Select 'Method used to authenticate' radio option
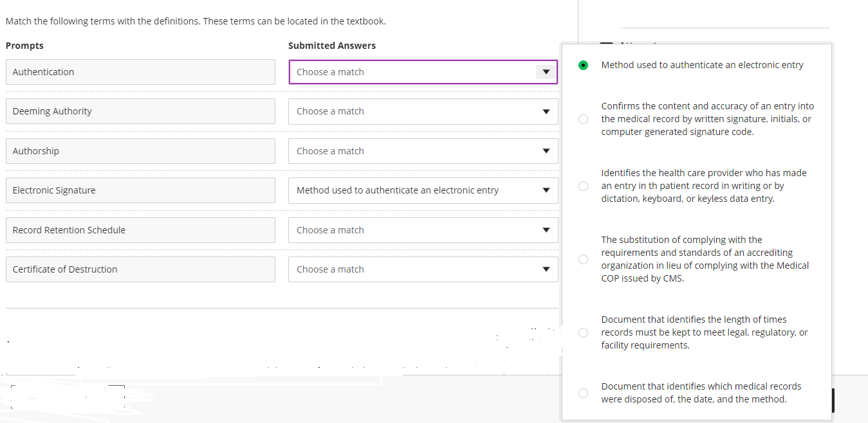Viewport: 868px width, 423px height. pos(583,65)
